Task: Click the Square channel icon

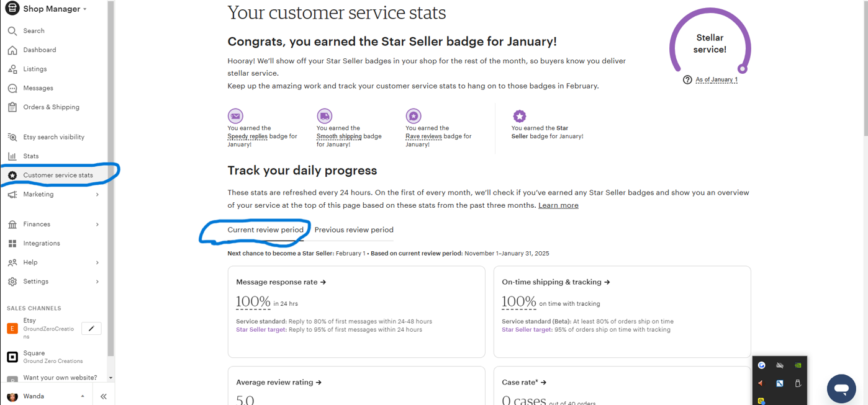Action: point(12,357)
